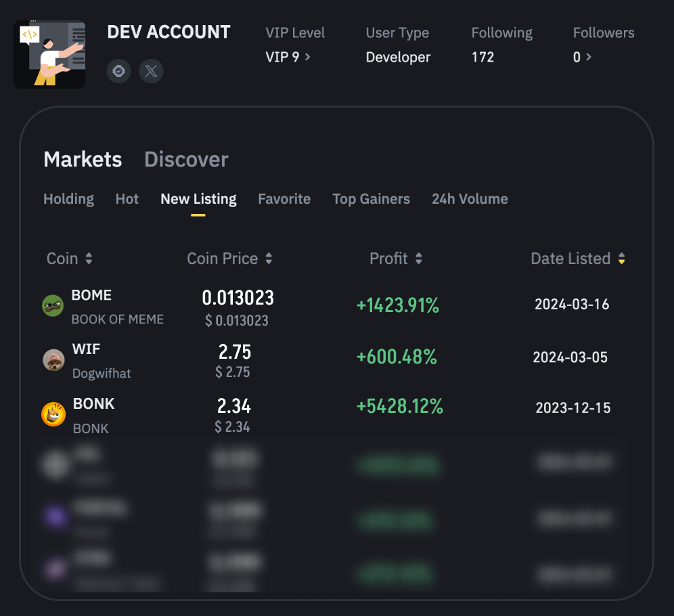Click BOME price 0.013023

click(x=238, y=298)
